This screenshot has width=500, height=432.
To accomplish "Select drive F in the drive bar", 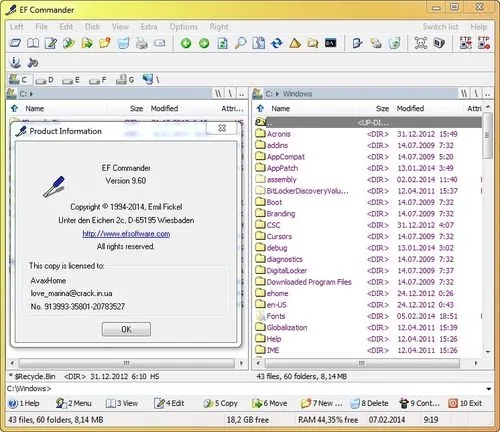I will point(97,80).
